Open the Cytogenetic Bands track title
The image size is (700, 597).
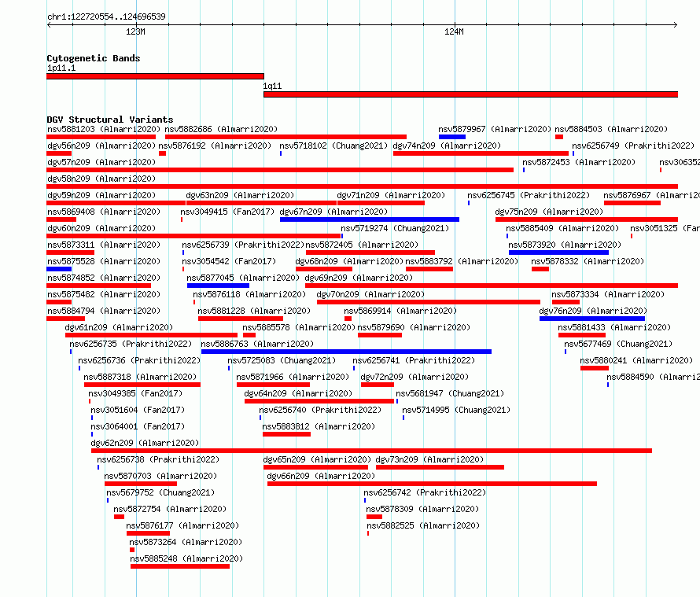tap(94, 58)
